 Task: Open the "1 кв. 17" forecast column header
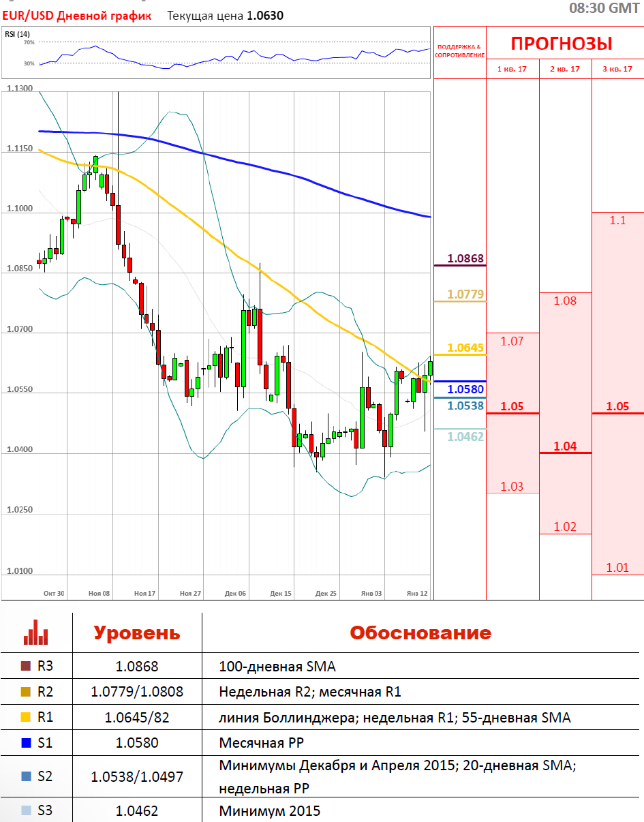tap(512, 69)
